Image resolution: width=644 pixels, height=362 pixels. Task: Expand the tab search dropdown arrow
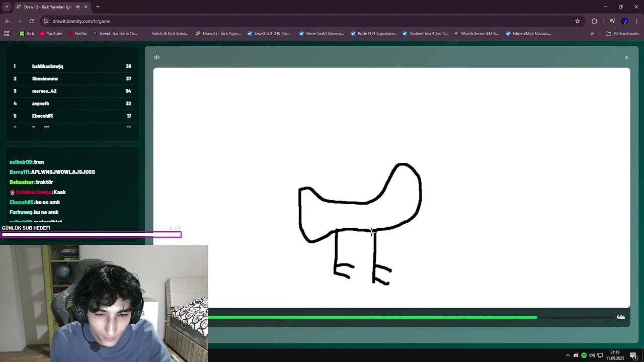tap(7, 7)
